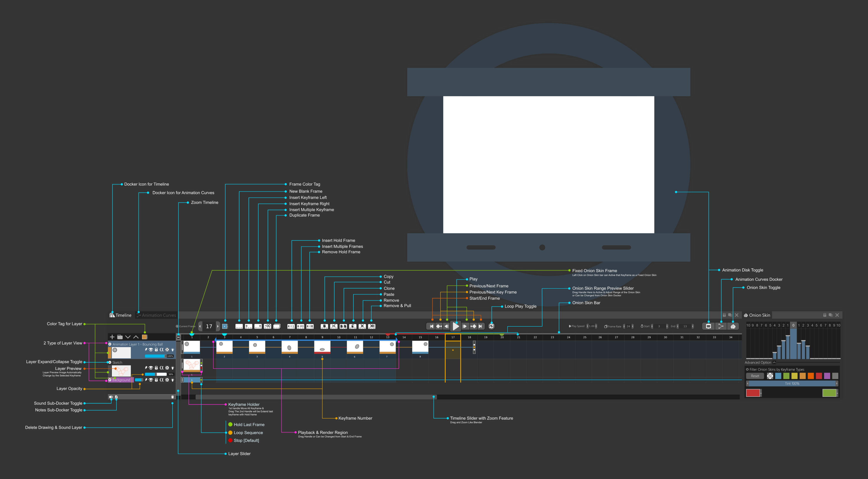Toggle the Onion Skin button in toolbar

coord(733,326)
